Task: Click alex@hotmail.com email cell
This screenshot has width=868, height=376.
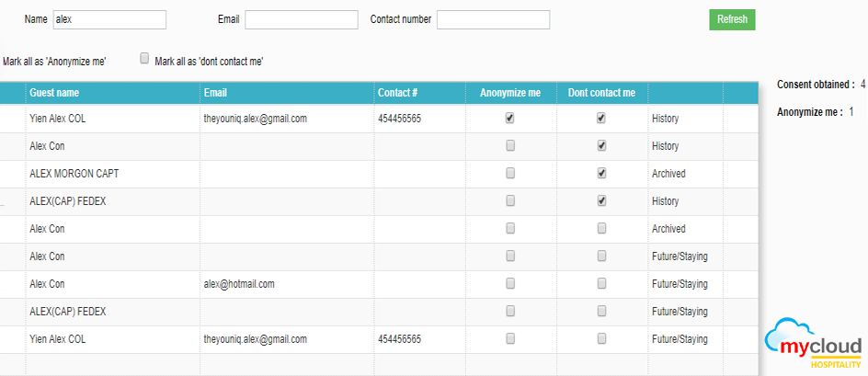Action: (239, 284)
